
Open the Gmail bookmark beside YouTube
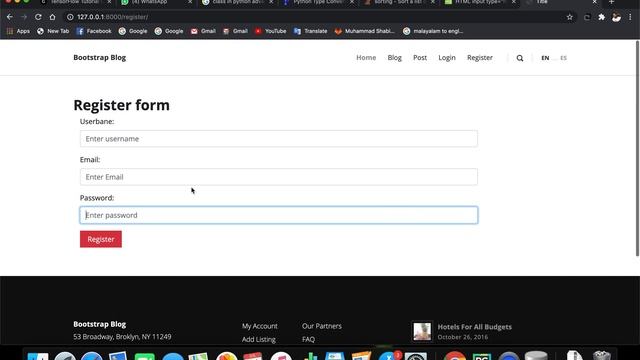tap(235, 31)
